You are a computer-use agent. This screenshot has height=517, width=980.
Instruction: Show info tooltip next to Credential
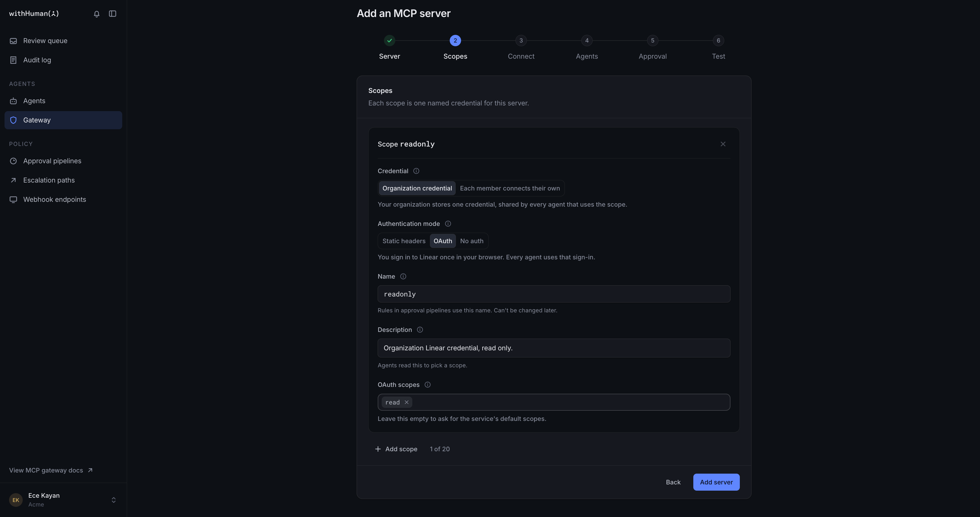click(x=416, y=171)
